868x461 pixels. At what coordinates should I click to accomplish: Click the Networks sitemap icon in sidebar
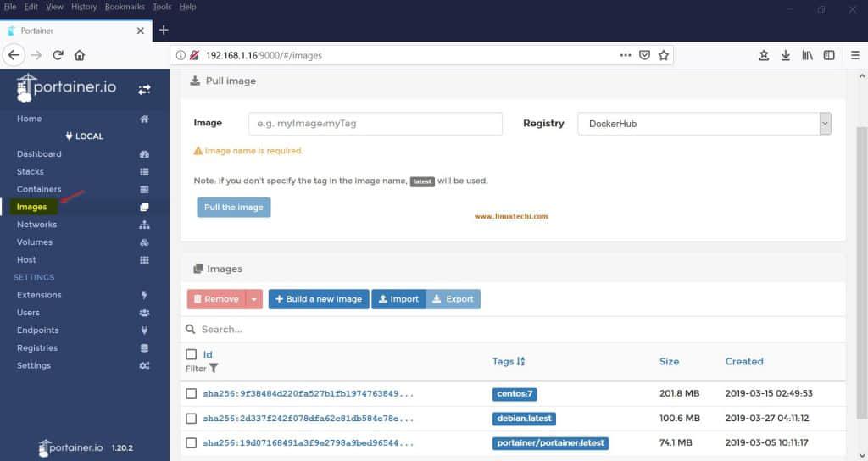(144, 225)
